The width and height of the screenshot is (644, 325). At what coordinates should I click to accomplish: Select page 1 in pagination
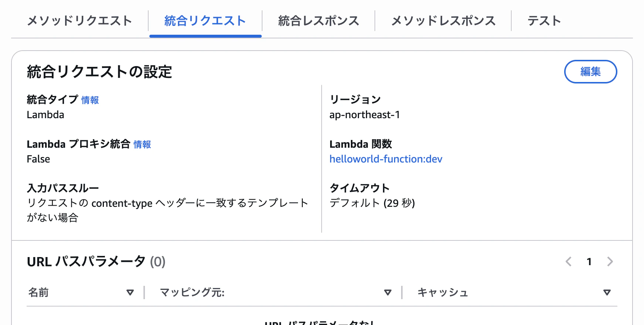click(589, 262)
